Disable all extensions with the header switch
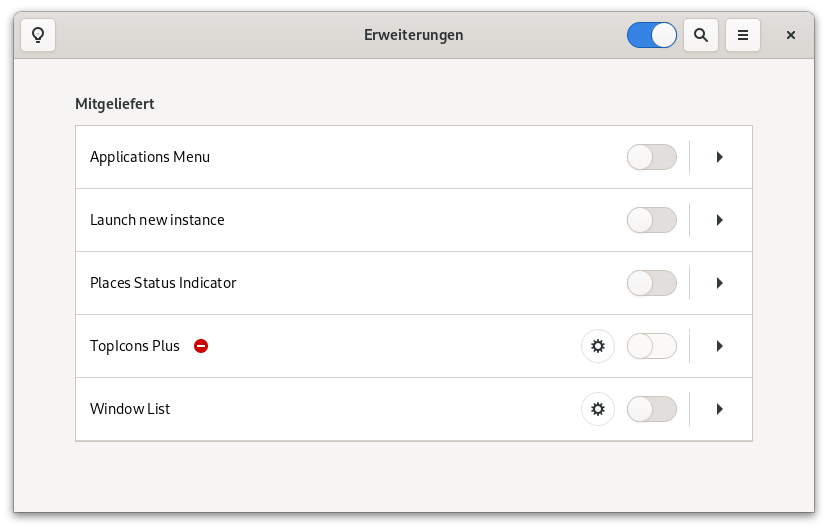The image size is (828, 529). click(652, 35)
